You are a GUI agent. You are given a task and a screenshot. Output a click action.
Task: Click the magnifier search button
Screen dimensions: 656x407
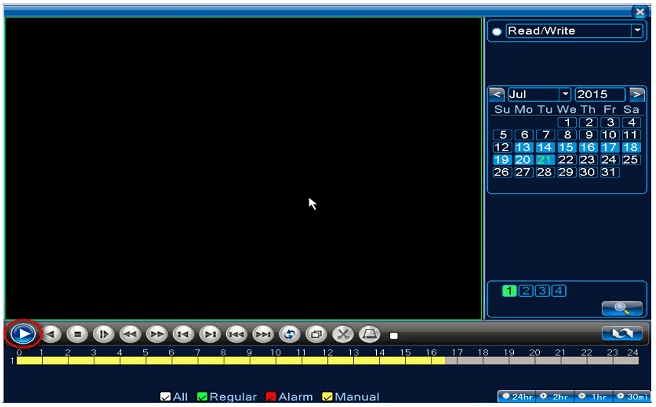(621, 309)
